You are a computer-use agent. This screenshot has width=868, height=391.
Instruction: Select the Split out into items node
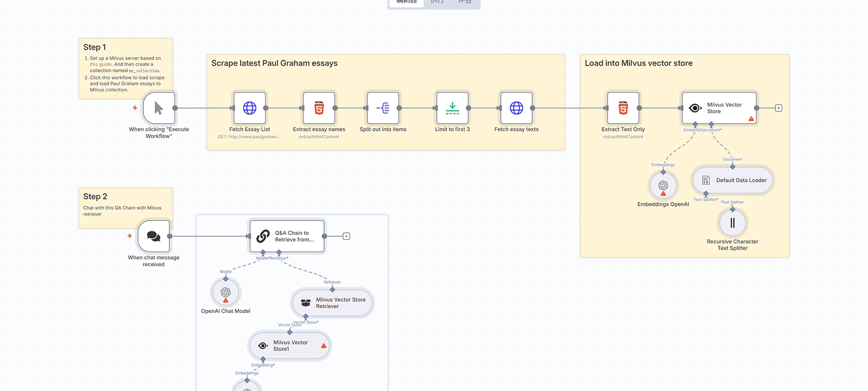pyautogui.click(x=383, y=108)
